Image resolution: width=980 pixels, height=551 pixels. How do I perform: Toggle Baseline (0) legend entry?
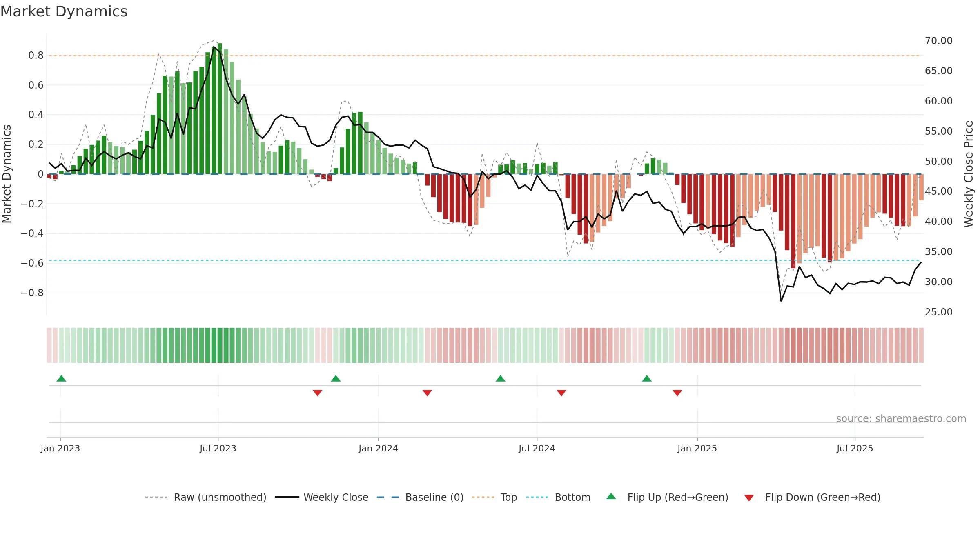point(420,497)
